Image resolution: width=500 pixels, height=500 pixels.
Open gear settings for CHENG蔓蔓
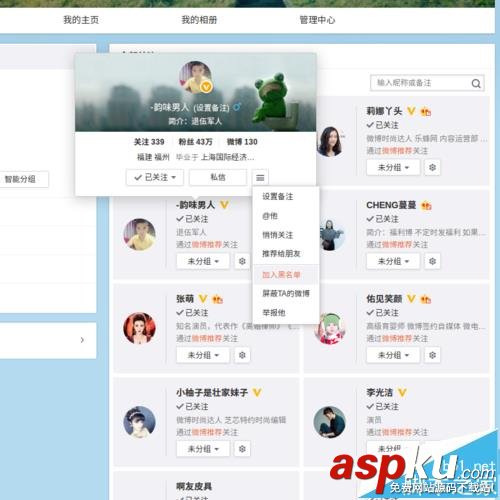(x=432, y=261)
